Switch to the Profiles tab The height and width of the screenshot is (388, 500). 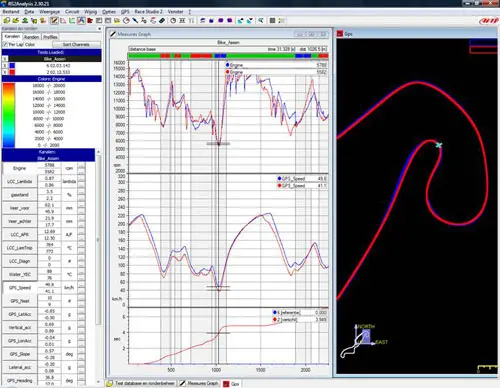50,37
